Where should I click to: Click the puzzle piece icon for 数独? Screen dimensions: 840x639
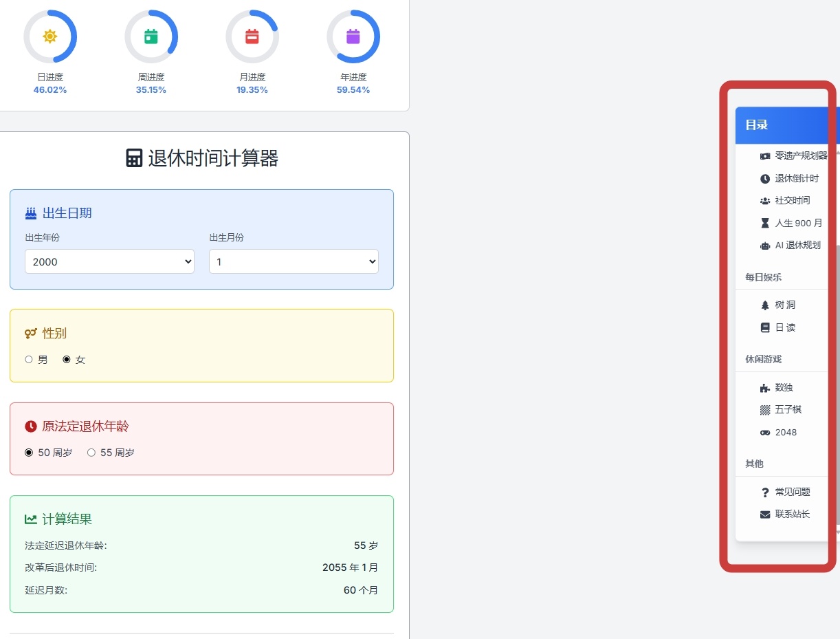click(765, 388)
